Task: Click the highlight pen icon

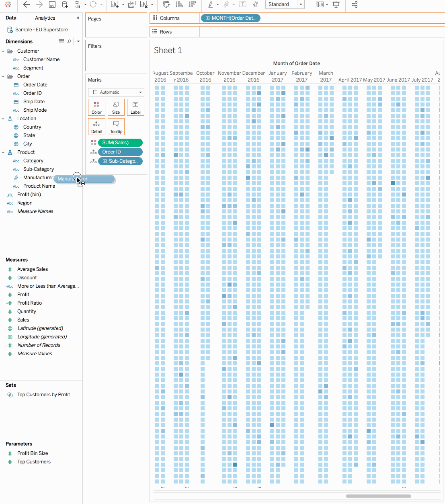Action: coord(211,4)
